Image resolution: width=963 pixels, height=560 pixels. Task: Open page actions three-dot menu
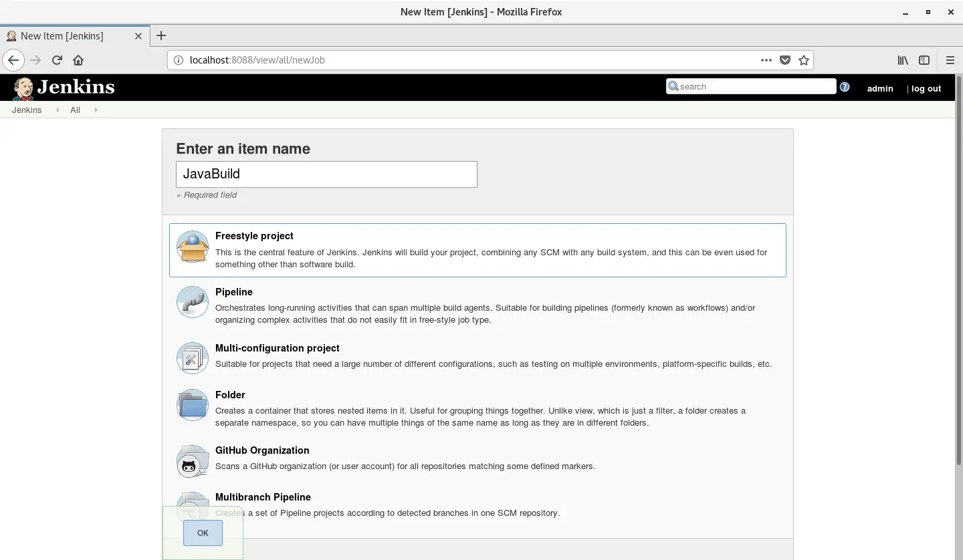coord(766,60)
